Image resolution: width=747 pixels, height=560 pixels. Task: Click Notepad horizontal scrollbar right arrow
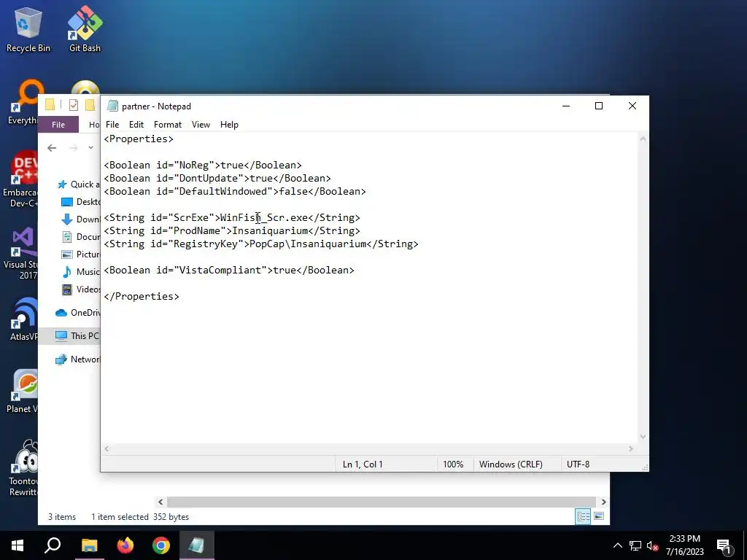(x=631, y=448)
